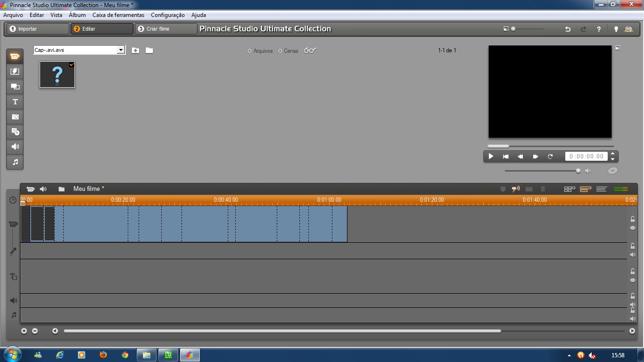
Task: Open the Transitions section in the album sidebar
Action: pos(15,71)
